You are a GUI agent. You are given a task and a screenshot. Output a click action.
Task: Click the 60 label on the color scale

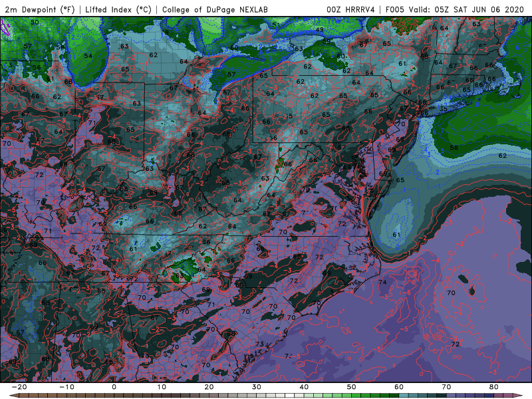pos(399,387)
